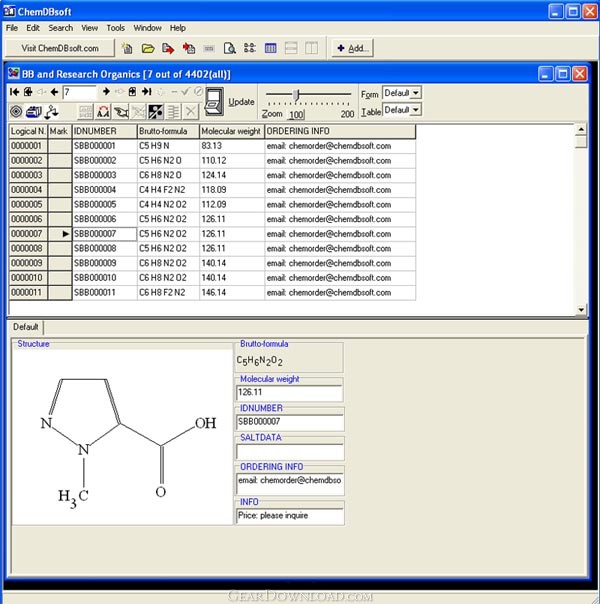Open the Form Default dropdown

[x=416, y=93]
